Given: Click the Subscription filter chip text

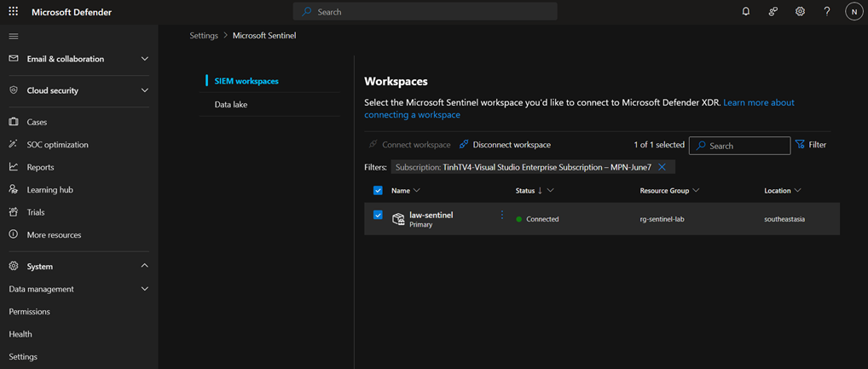Looking at the screenshot, I should [524, 167].
